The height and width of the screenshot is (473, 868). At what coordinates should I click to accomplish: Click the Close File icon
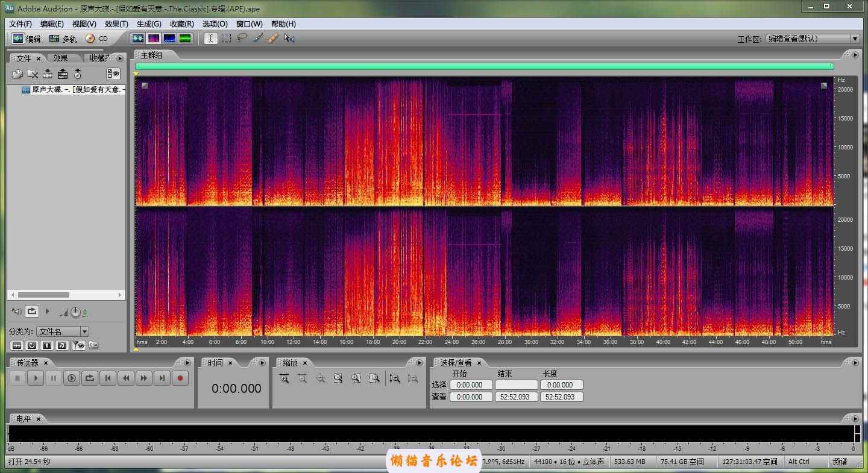point(33,74)
